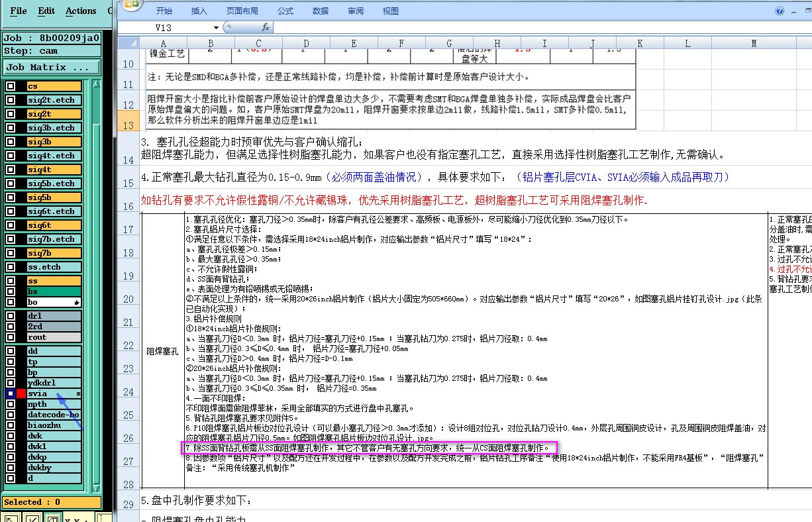This screenshot has width=812, height=522.
Task: Select the sig7b.etch layer name
Action: [x=54, y=239]
